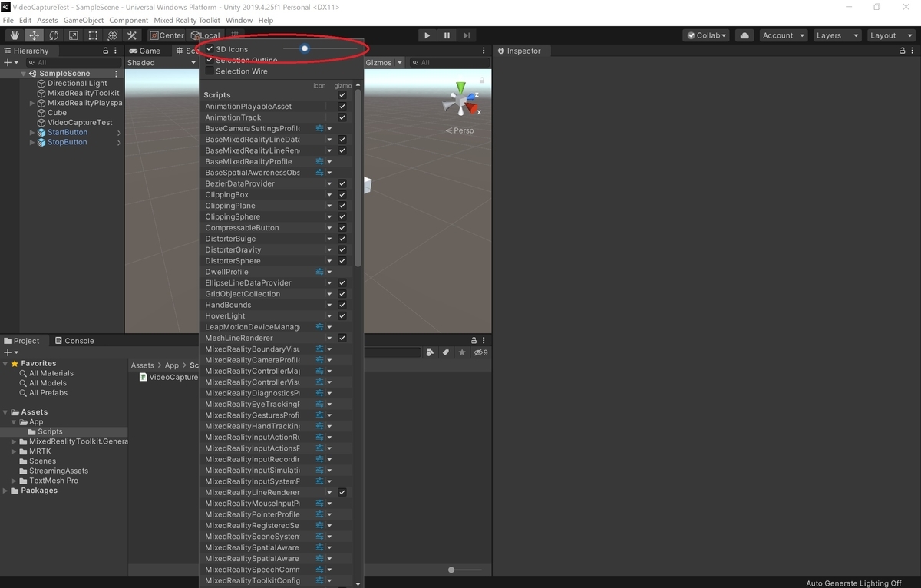Toggle HoverLight gizmo checkbox

tap(342, 316)
